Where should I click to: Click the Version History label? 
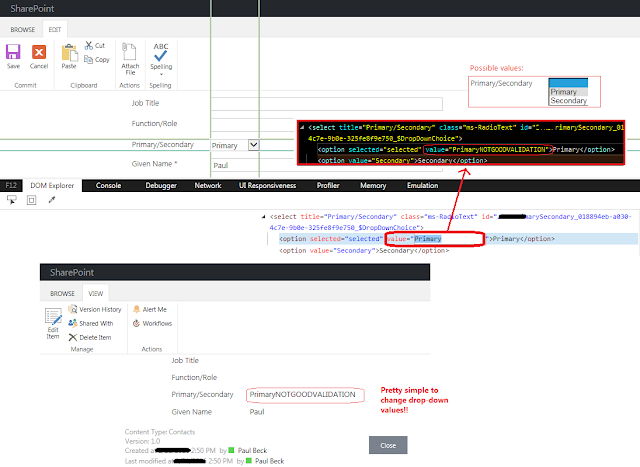[x=100, y=309]
